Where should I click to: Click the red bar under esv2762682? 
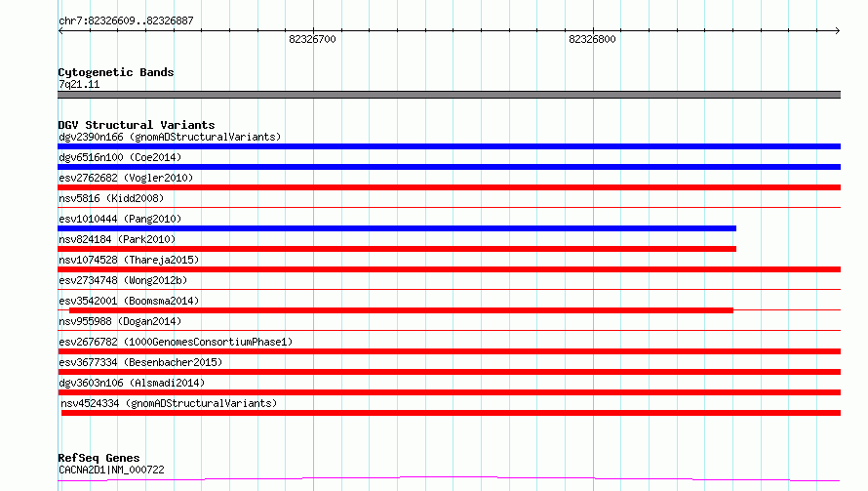pyautogui.click(x=449, y=187)
